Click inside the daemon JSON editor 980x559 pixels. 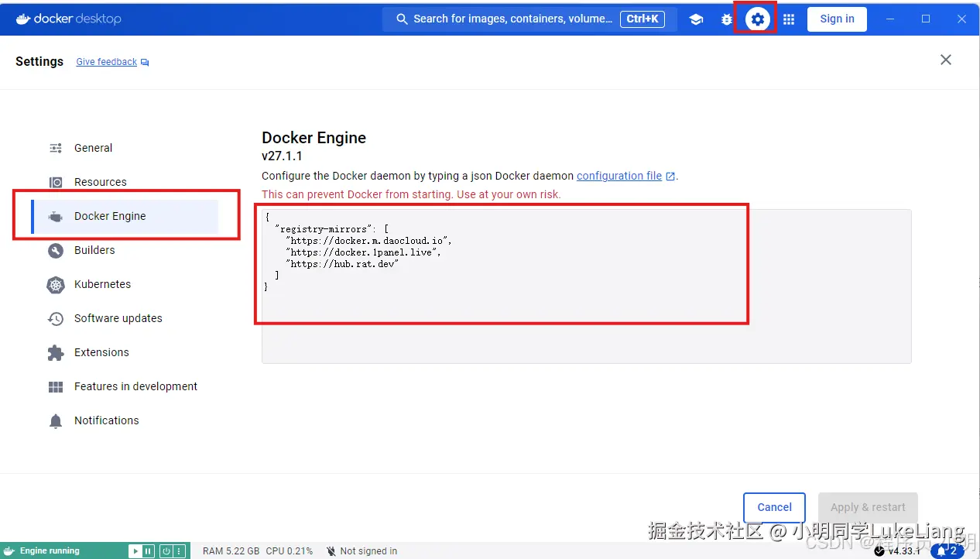pyautogui.click(x=586, y=286)
